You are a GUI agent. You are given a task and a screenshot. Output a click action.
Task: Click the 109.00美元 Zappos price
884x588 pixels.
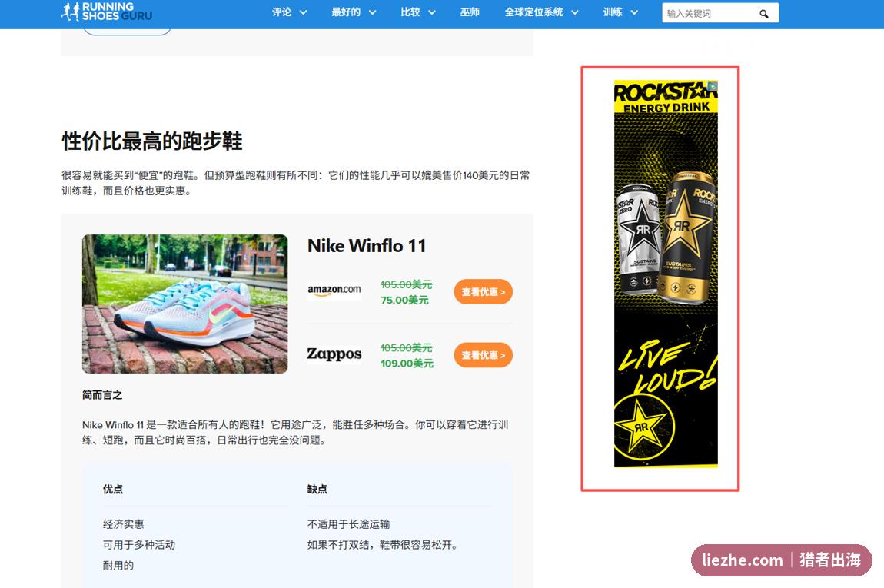(407, 363)
